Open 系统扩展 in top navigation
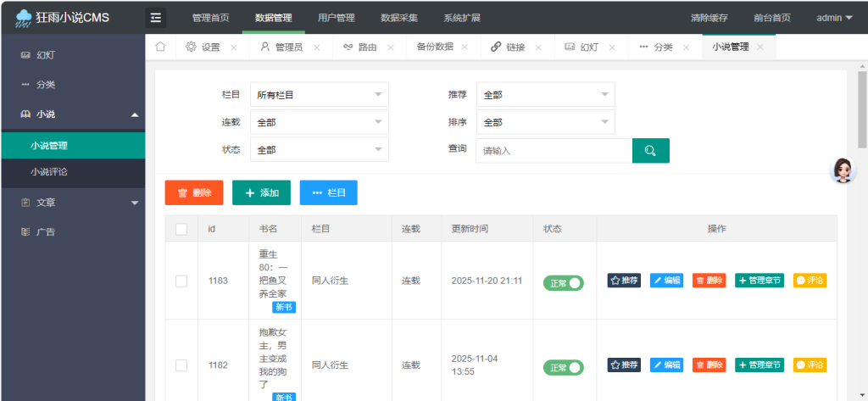This screenshot has height=401, width=868. tap(462, 18)
